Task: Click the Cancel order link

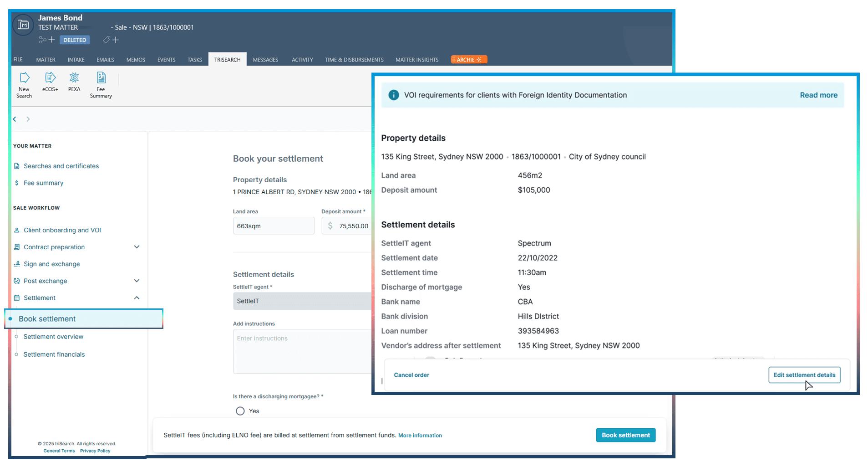Action: 411,375
